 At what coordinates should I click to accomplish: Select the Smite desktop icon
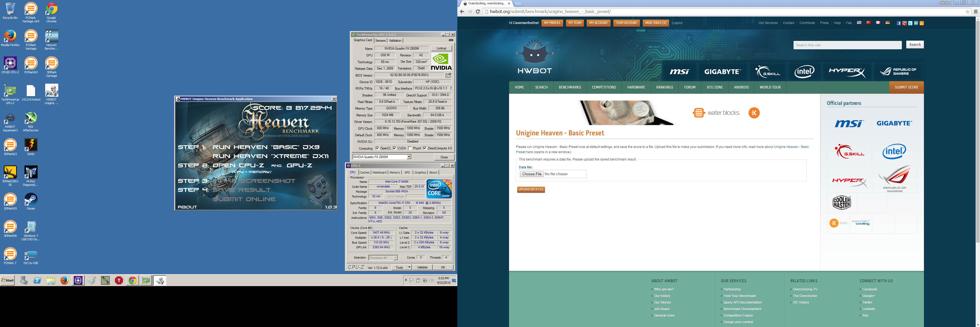31,147
